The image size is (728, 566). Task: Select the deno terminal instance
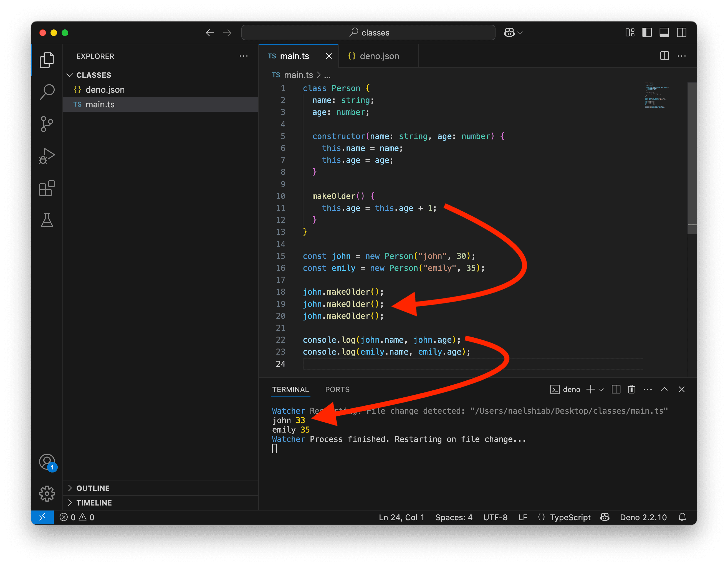coord(565,389)
